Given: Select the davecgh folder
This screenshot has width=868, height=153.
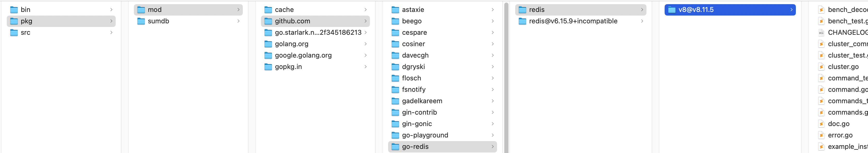Looking at the screenshot, I should tap(415, 55).
